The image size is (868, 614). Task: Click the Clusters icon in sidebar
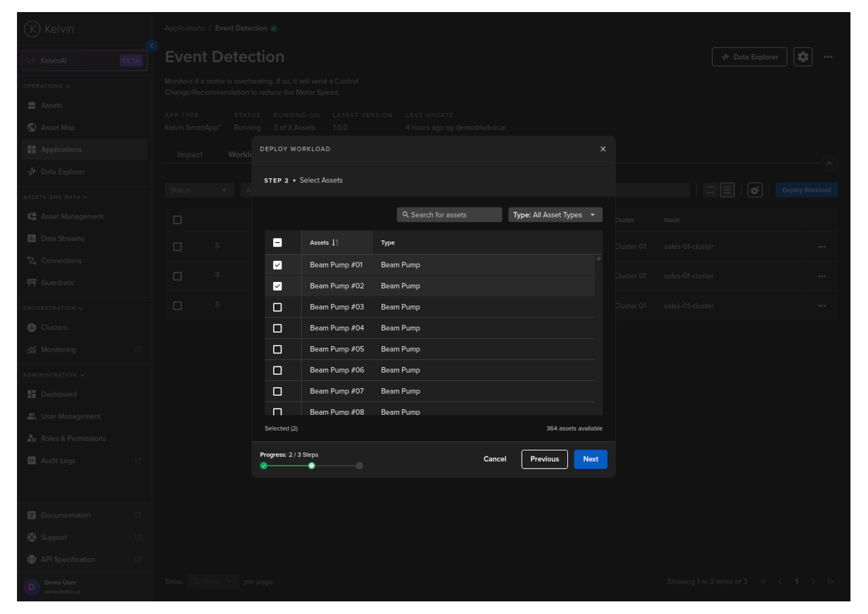[32, 328]
